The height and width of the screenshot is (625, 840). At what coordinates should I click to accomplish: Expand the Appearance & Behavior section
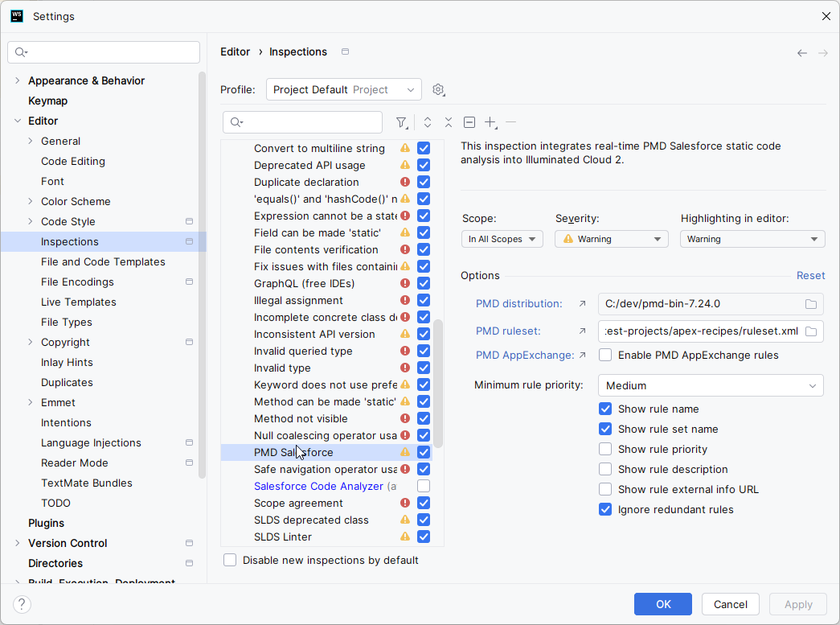(x=17, y=80)
